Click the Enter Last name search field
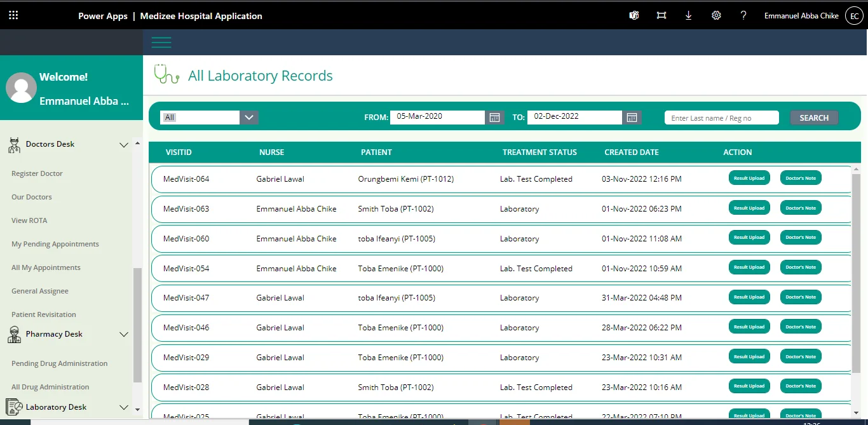Viewport: 868px width, 425px height. [x=721, y=118]
